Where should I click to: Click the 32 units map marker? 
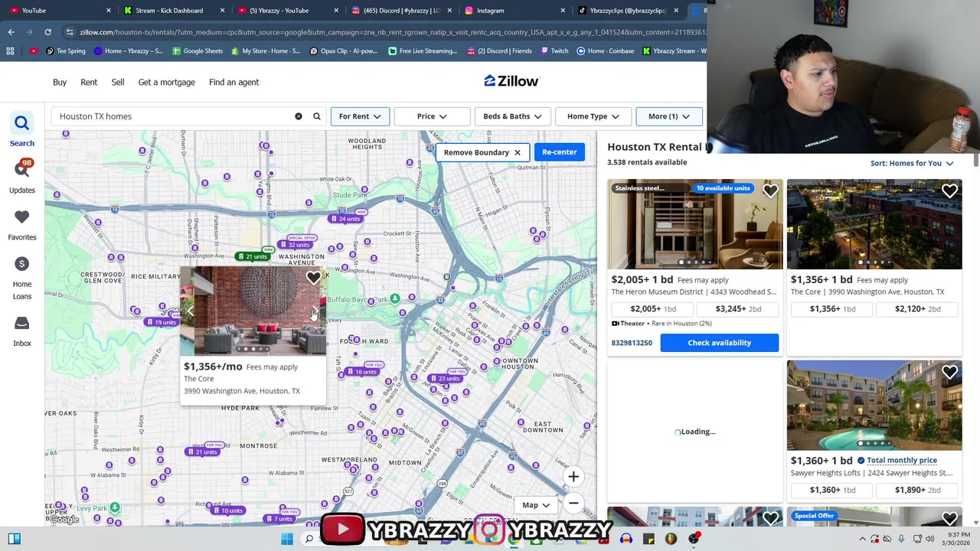295,245
